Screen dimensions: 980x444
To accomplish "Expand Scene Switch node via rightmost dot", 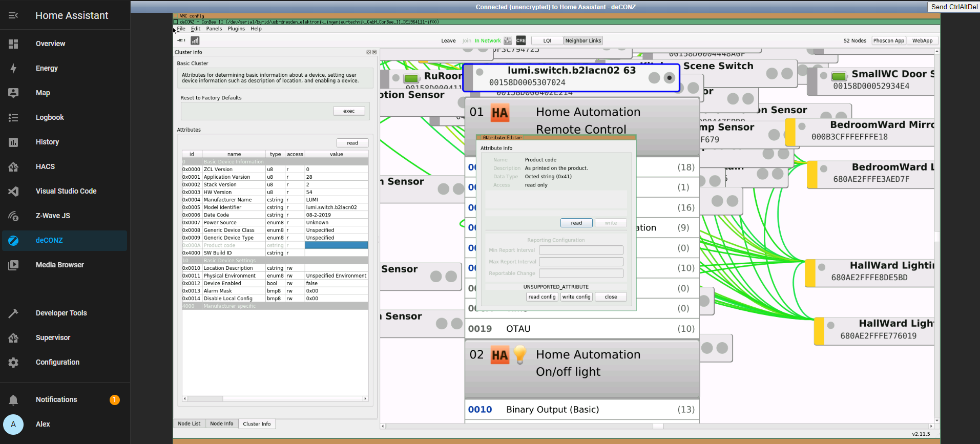I will click(787, 74).
